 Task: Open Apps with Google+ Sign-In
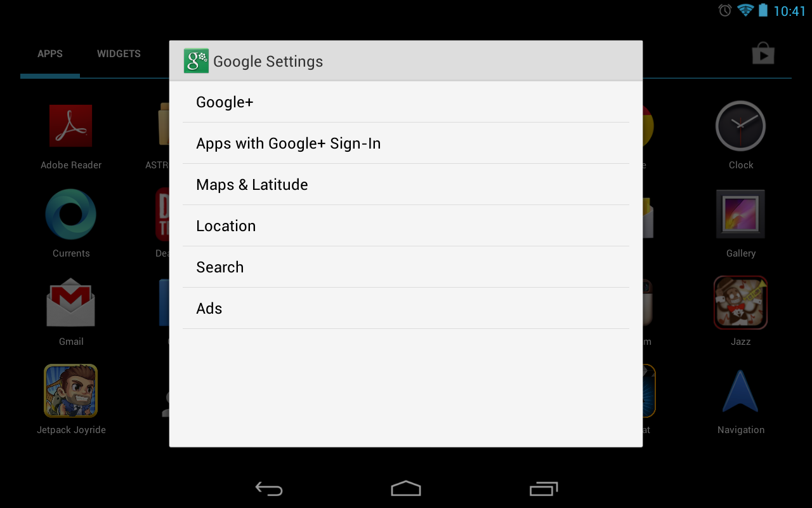pyautogui.click(x=406, y=143)
